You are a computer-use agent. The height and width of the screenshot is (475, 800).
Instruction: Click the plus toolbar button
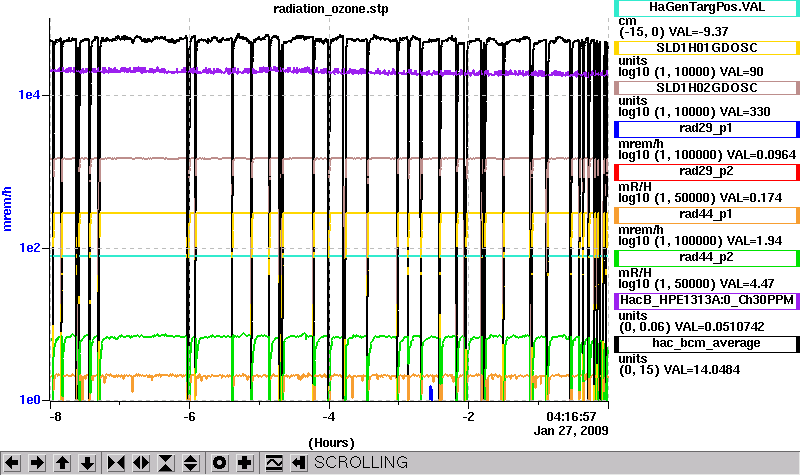coord(245,463)
